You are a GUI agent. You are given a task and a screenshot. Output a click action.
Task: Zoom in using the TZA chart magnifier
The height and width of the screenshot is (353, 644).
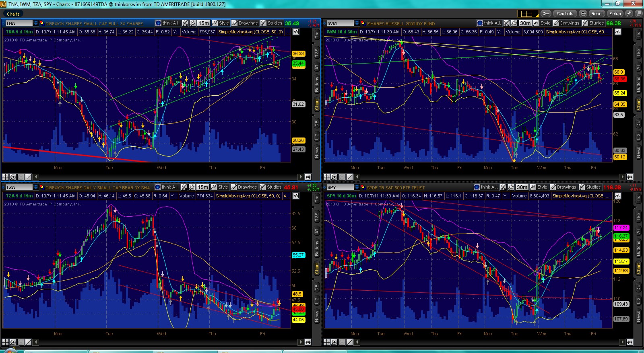point(13,342)
